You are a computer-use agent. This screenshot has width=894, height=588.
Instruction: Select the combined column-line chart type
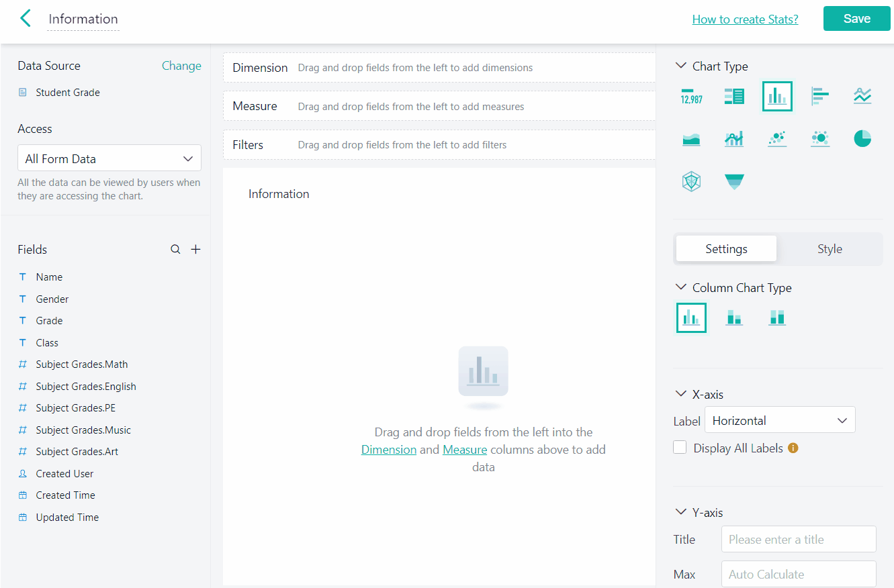[734, 139]
